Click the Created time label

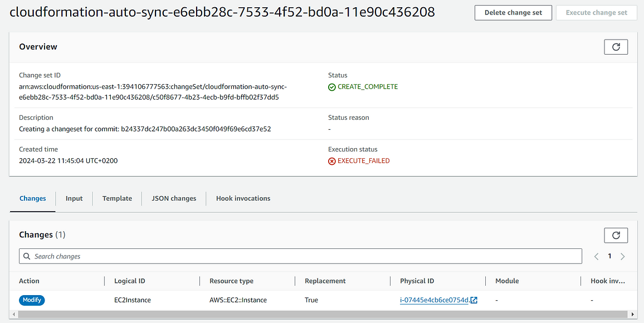(x=38, y=149)
